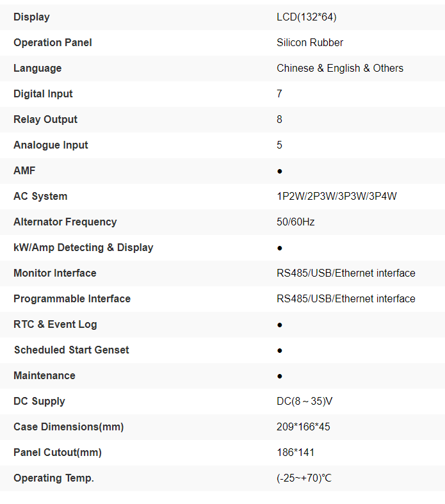Screen dimensions: 445x504
Task: Click the Operating Temp. (-25~+70)℃ value
Action: (304, 478)
